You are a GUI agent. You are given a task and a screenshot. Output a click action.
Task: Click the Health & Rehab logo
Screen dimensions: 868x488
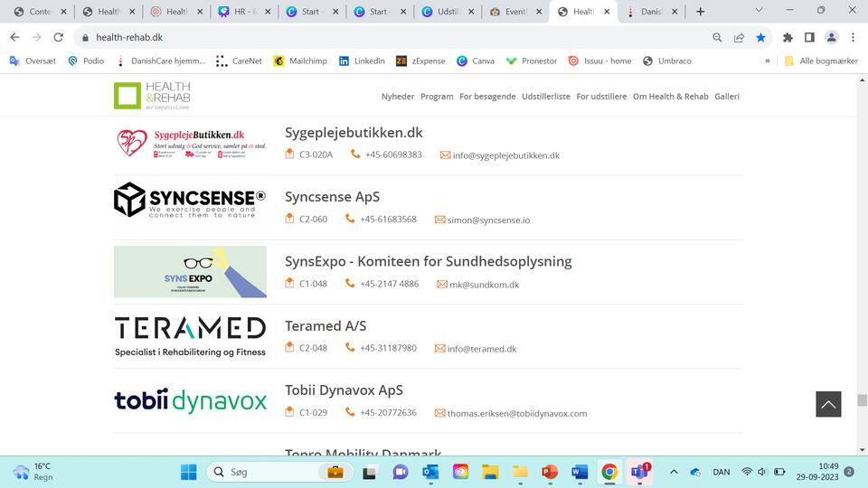152,96
